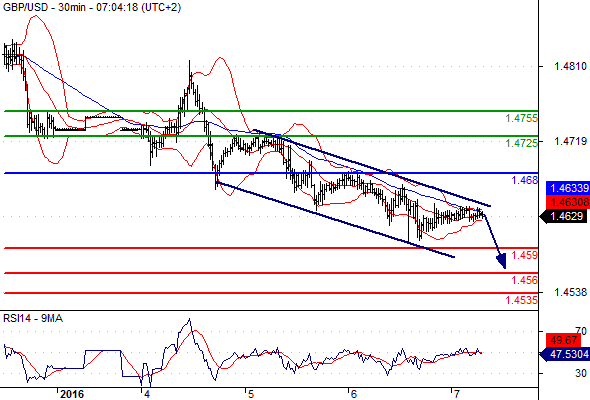Select the 1.4755 green resistance label

coord(521,118)
